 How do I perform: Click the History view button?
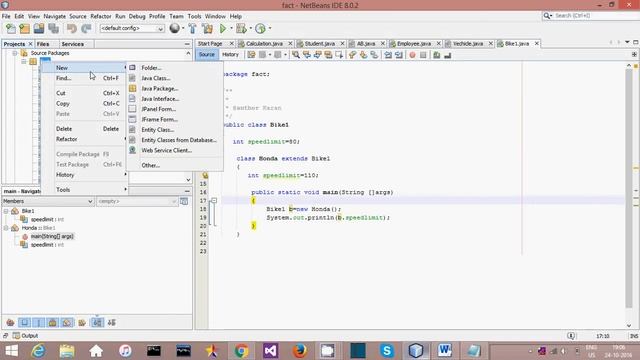[x=230, y=55]
